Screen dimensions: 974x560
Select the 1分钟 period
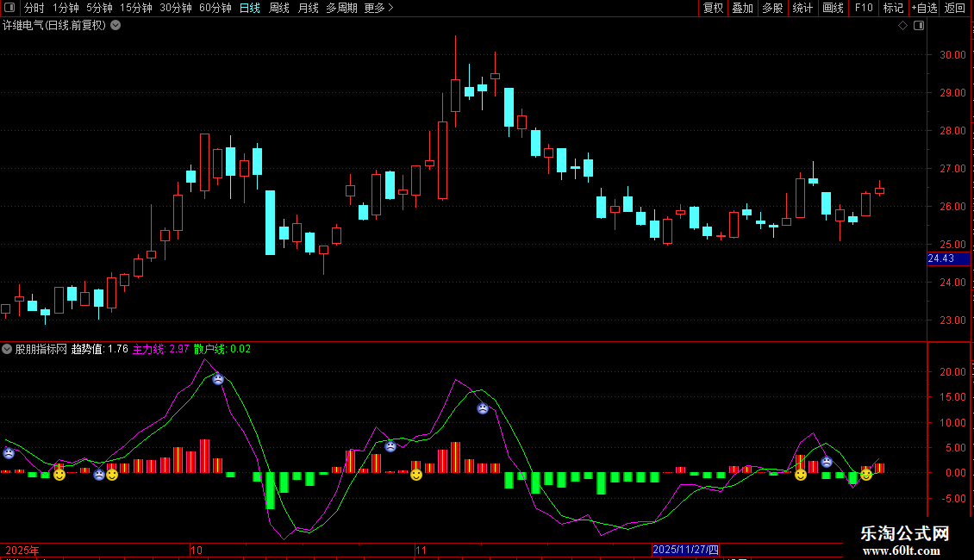(x=66, y=8)
